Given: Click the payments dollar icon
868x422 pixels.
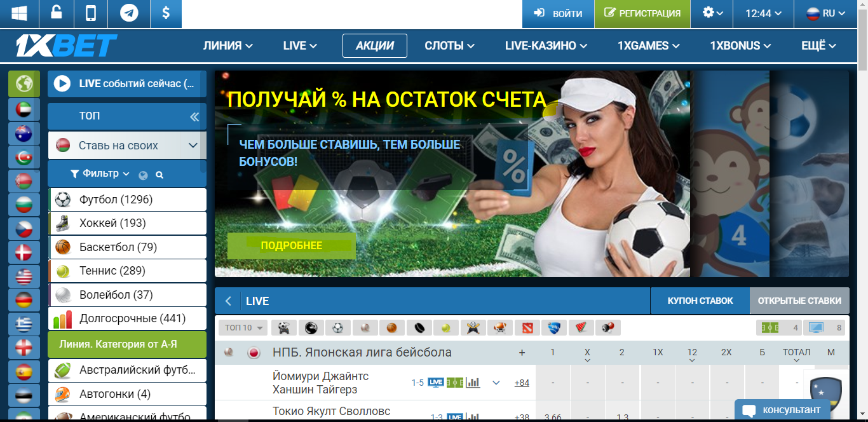Looking at the screenshot, I should point(166,13).
